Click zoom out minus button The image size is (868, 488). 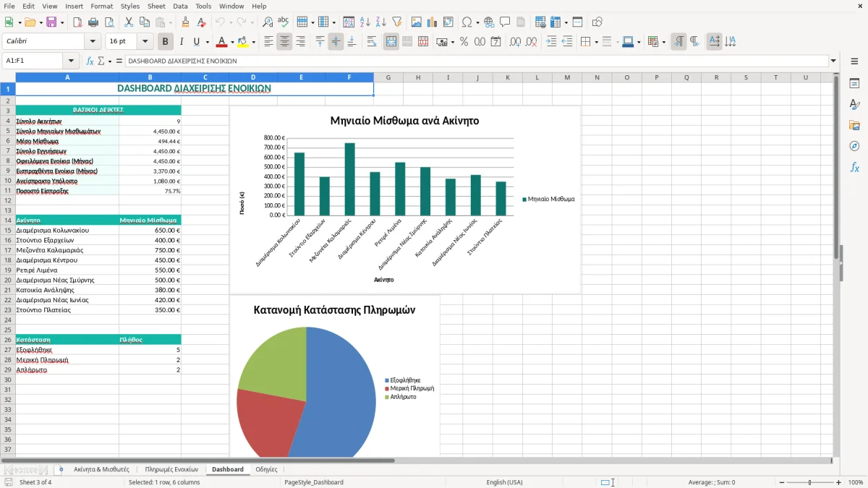(780, 482)
